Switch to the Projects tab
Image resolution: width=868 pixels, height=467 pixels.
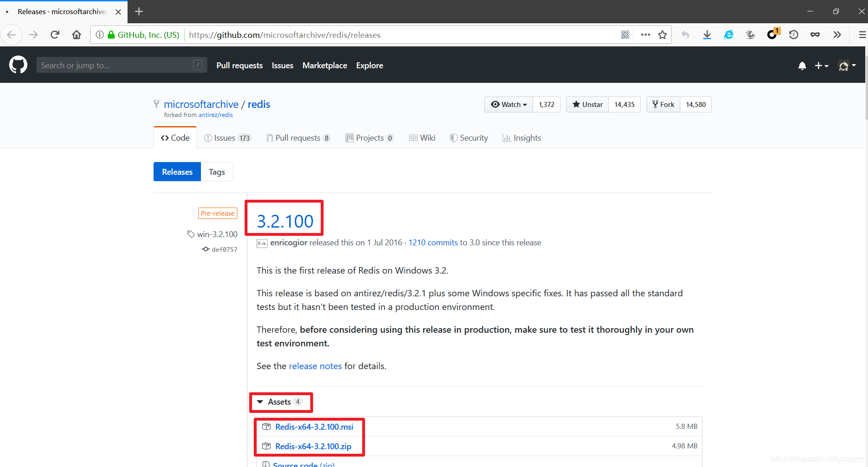[x=370, y=138]
